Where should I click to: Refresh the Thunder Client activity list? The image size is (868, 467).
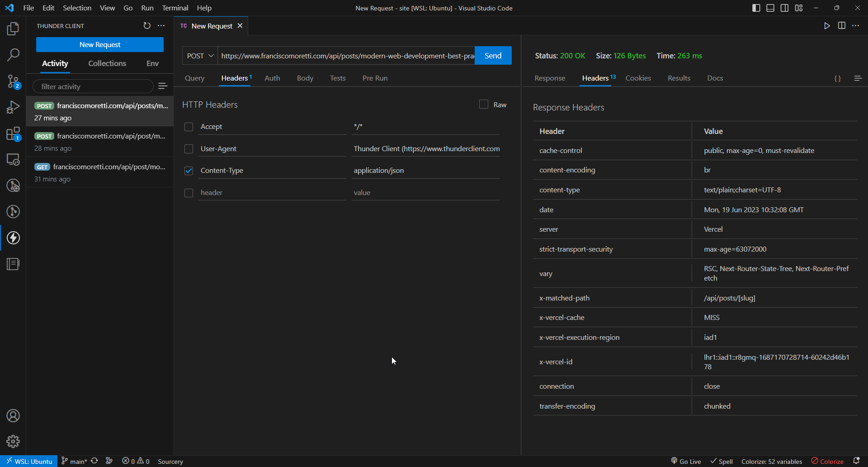pyautogui.click(x=146, y=26)
